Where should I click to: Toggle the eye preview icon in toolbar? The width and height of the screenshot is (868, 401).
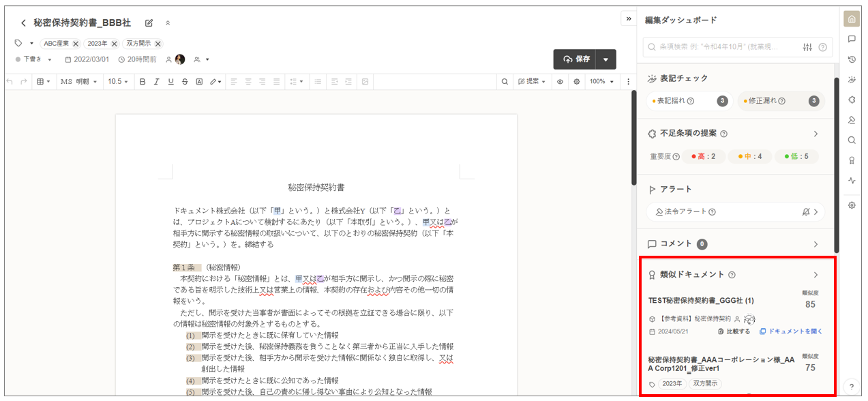point(560,82)
